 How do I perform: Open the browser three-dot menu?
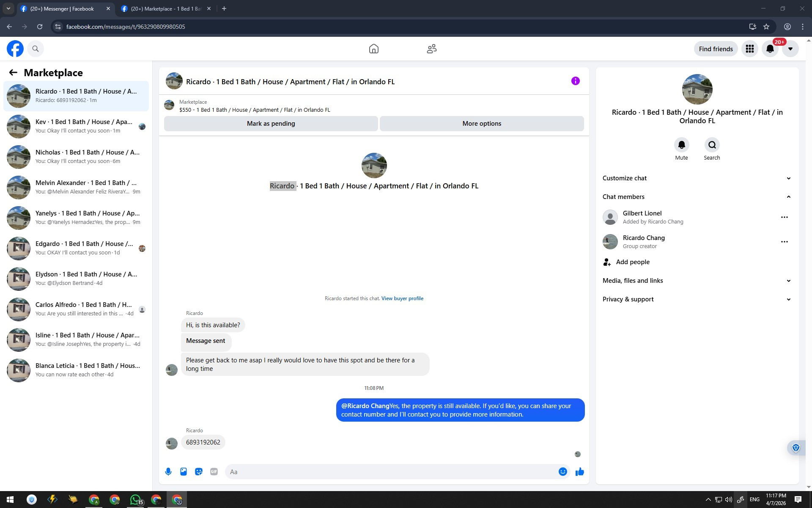[x=803, y=27]
